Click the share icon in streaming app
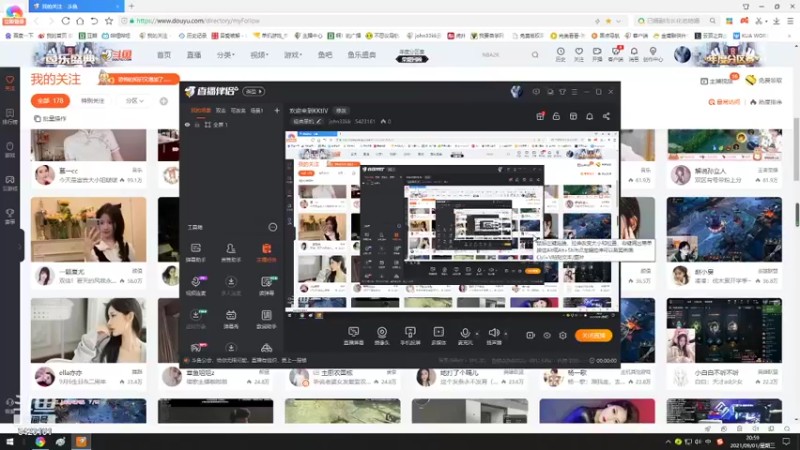Image resolution: width=800 pixels, height=450 pixels. [606, 116]
